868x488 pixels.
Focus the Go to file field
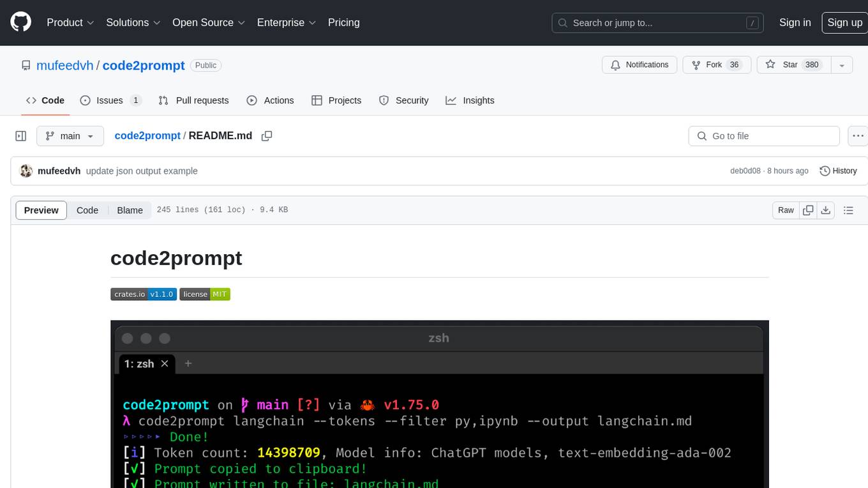pyautogui.click(x=764, y=136)
